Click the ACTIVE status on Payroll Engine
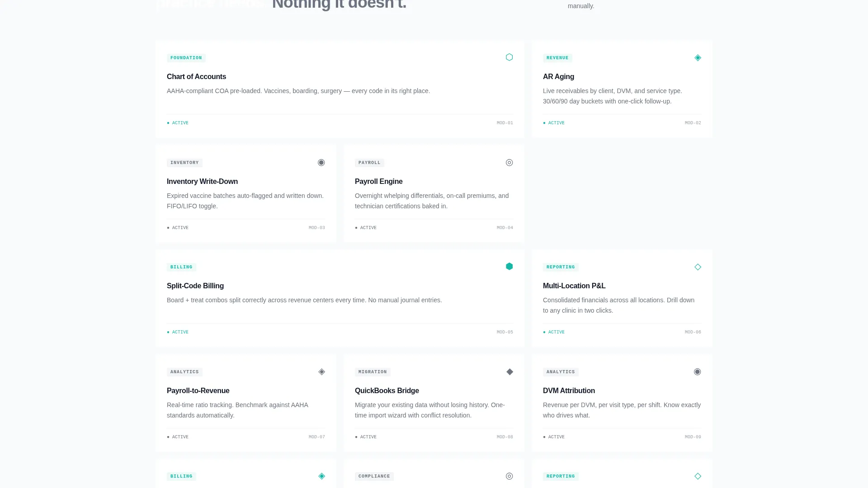This screenshot has height=488, width=868. pos(366,228)
